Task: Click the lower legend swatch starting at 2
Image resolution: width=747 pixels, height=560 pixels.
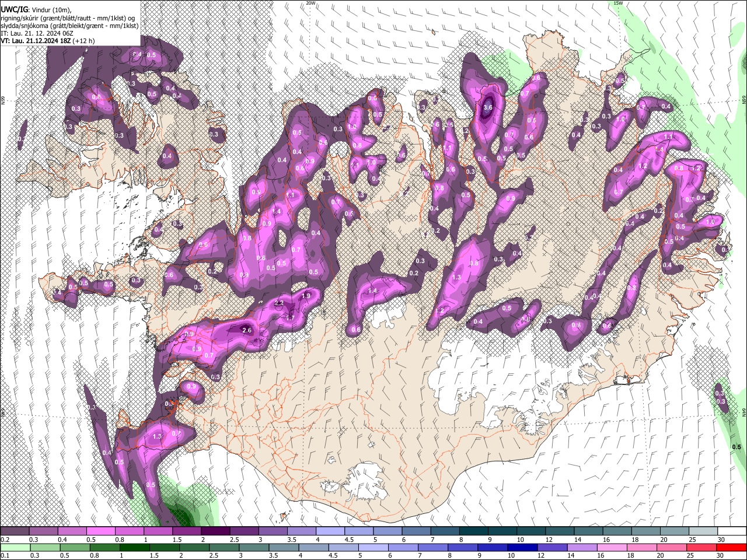Action: coord(196,547)
